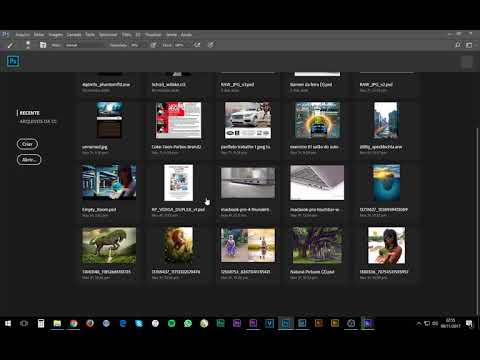
Task: Enable the airbrush build-up icon
Action: tap(197, 45)
